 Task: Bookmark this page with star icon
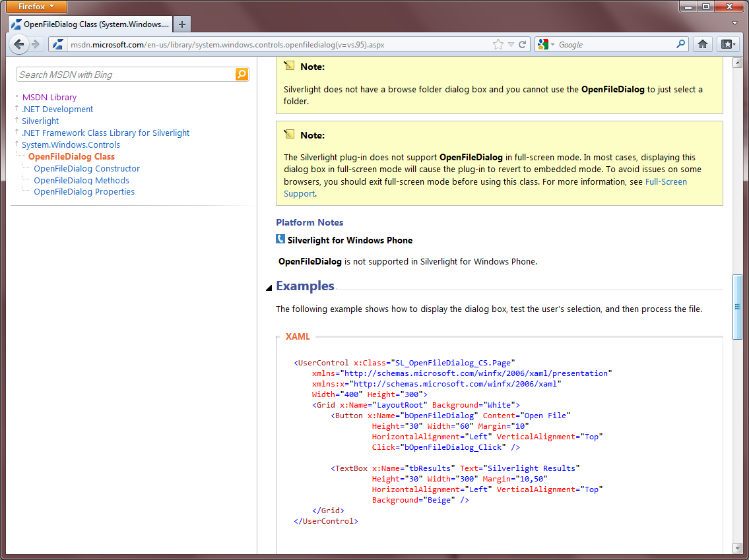pos(498,44)
